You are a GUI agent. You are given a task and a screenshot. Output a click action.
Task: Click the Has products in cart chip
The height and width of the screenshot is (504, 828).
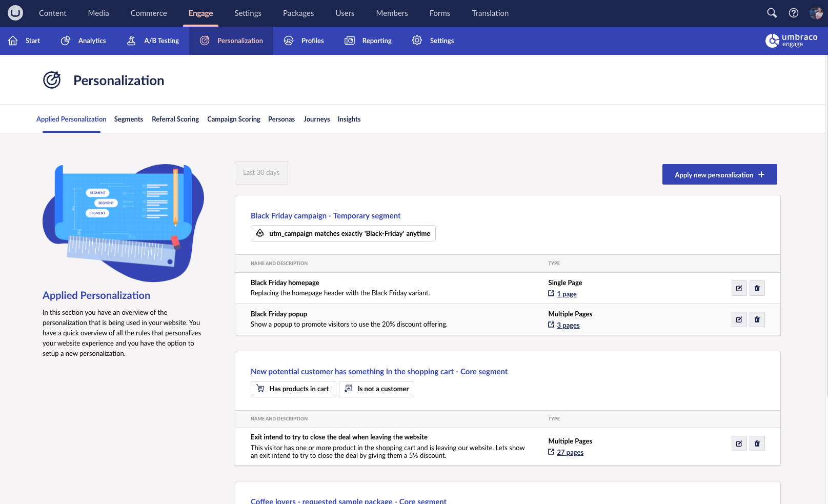click(x=293, y=389)
